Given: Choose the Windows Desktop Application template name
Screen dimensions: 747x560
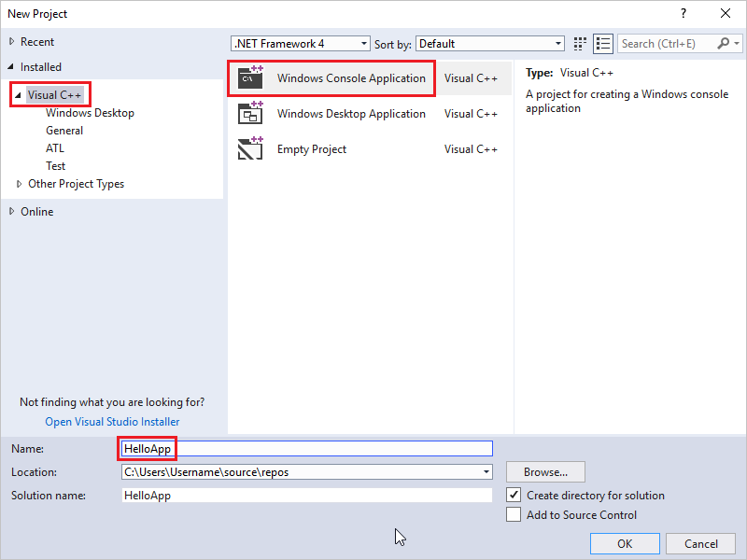Looking at the screenshot, I should [351, 114].
